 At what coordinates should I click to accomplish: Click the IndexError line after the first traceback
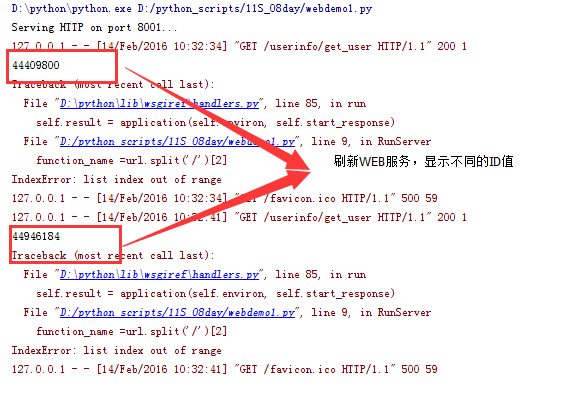tap(116, 180)
